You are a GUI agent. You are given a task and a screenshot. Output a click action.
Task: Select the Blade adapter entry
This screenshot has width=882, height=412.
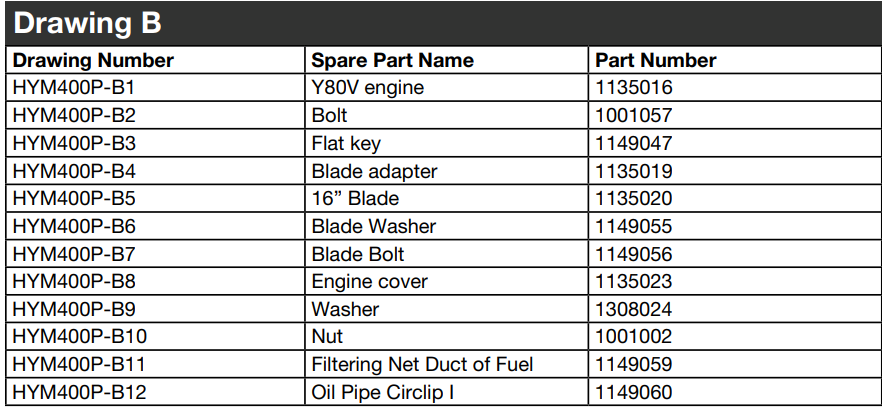coord(374,171)
